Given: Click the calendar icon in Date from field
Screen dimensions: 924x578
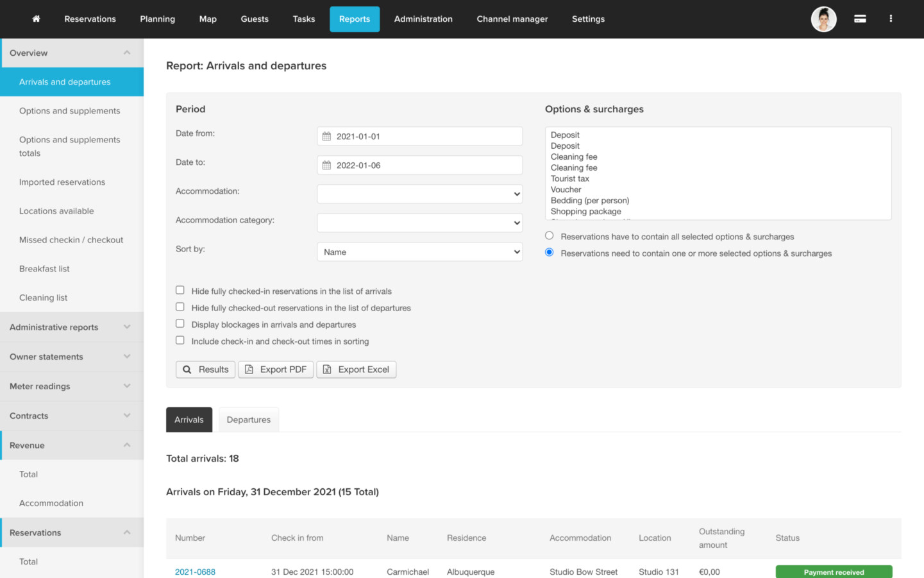Looking at the screenshot, I should [326, 137].
